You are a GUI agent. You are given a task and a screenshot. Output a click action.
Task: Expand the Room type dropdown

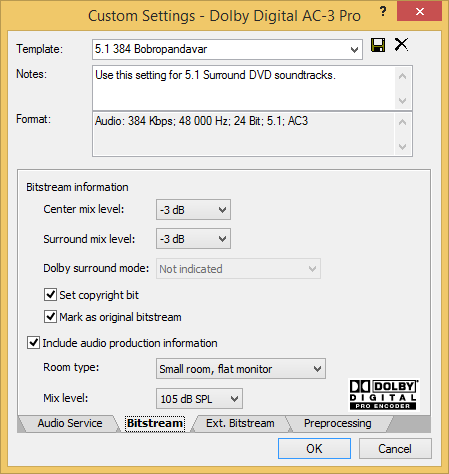(x=241, y=369)
